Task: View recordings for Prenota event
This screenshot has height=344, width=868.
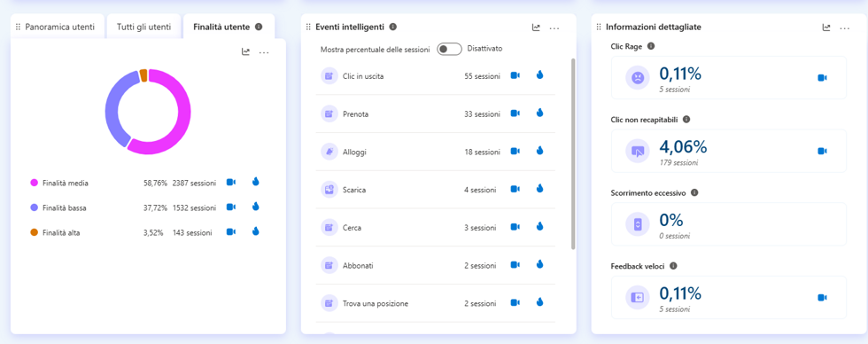Action: tap(515, 113)
